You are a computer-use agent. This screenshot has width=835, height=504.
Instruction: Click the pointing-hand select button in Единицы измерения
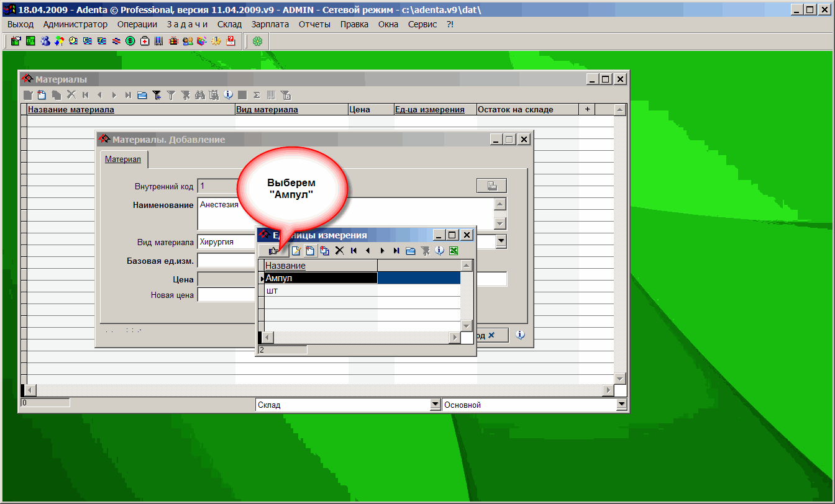(x=273, y=251)
